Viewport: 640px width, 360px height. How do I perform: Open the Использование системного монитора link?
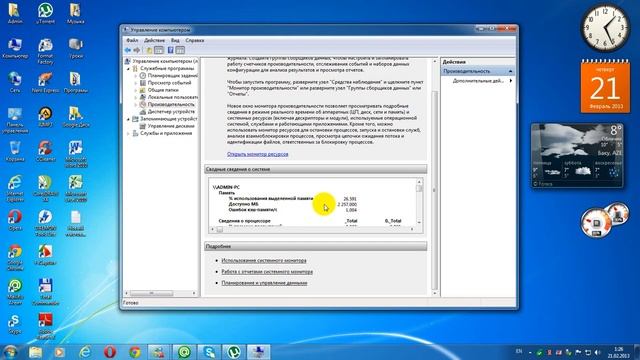[264, 260]
